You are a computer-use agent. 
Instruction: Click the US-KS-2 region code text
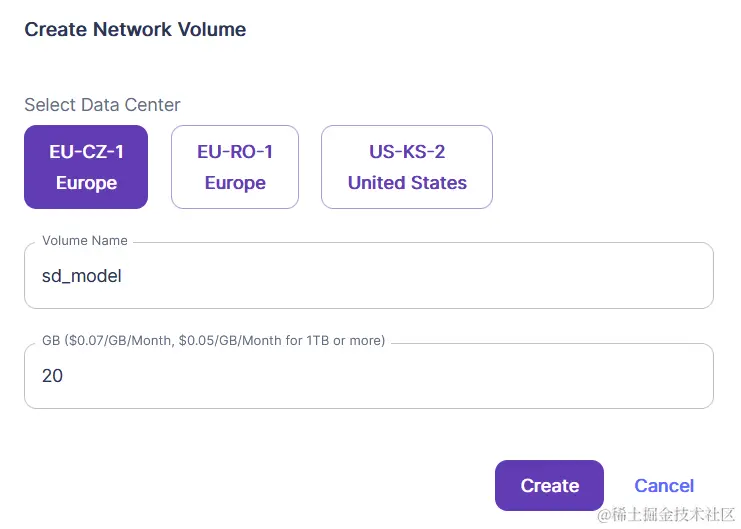(x=407, y=152)
